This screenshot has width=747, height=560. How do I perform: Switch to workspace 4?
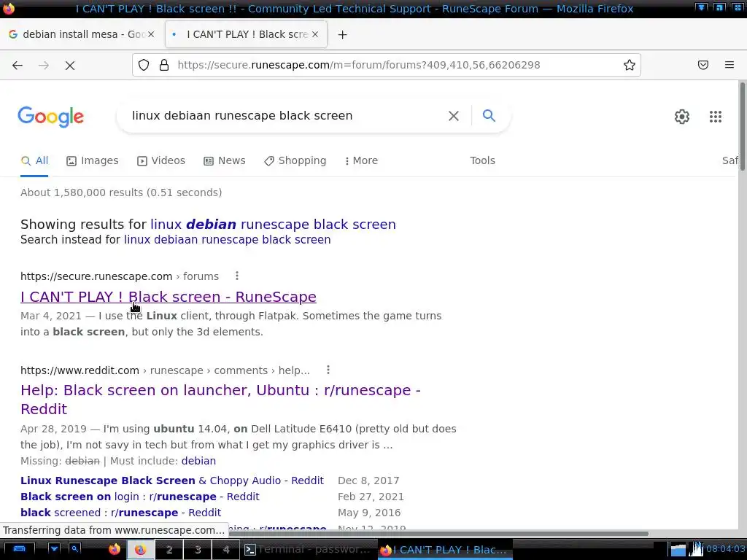point(226,550)
